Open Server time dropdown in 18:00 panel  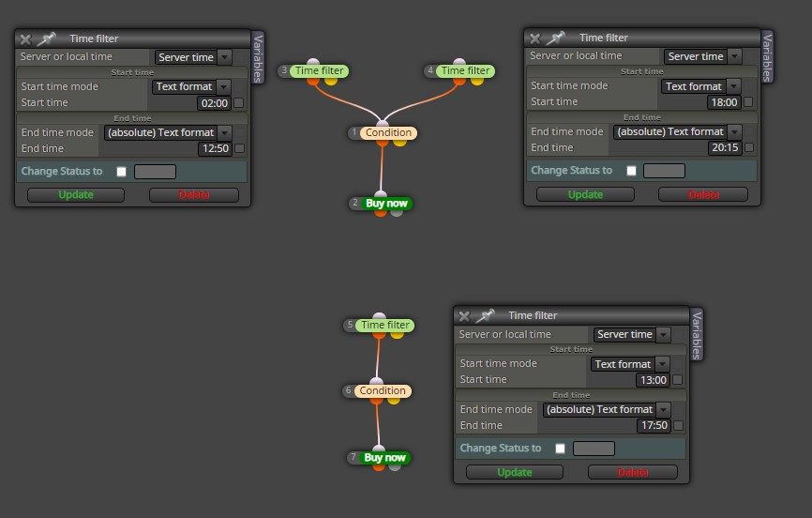pos(702,56)
